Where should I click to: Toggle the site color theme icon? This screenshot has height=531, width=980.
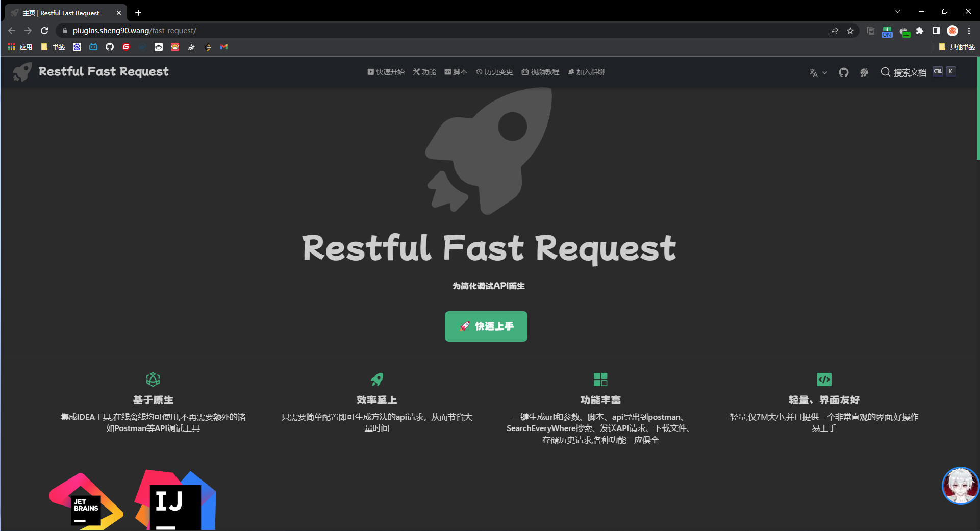(x=864, y=72)
